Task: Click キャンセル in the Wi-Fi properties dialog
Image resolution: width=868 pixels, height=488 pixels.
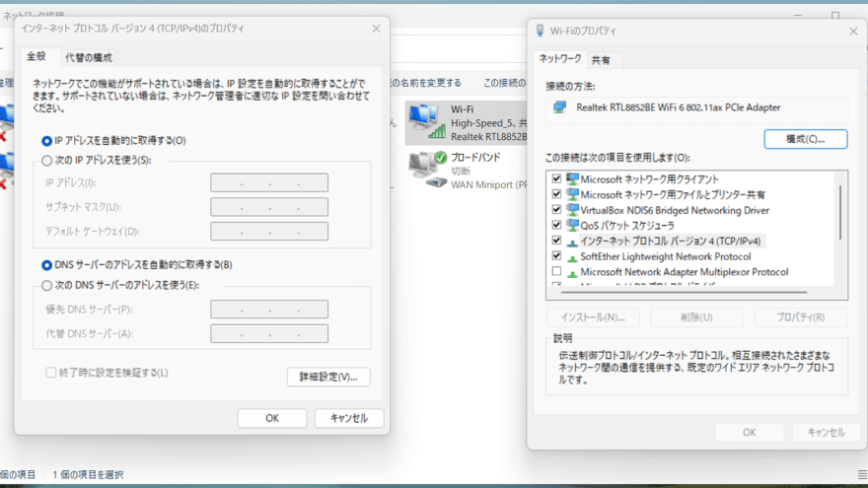Action: click(x=826, y=433)
